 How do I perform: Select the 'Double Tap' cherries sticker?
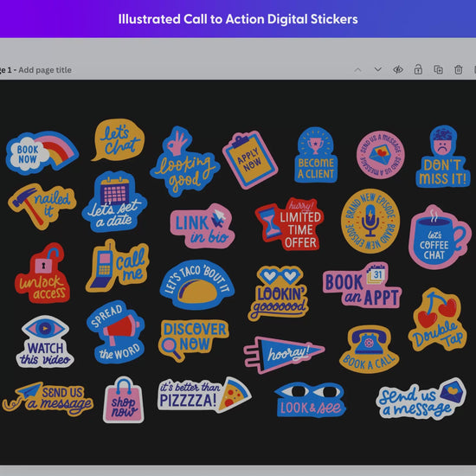tap(437, 319)
